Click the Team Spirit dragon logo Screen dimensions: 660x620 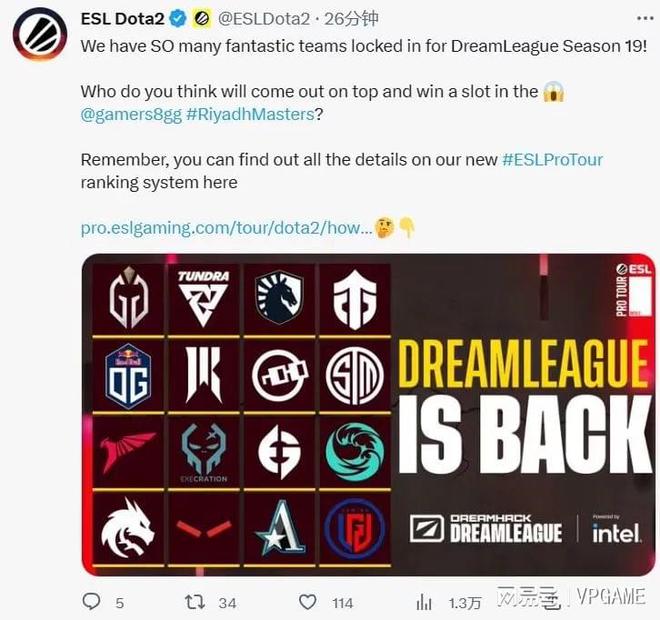(x=128, y=528)
